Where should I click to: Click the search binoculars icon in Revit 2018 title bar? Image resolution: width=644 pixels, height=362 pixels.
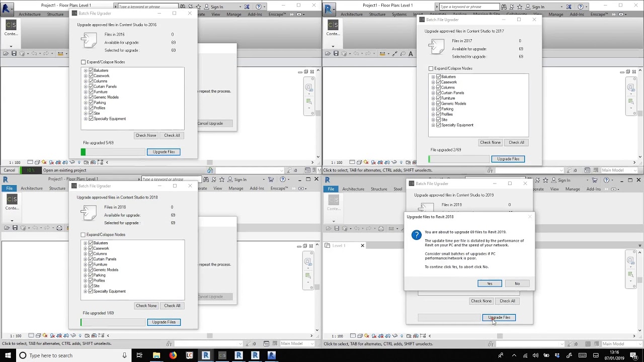pyautogui.click(x=206, y=179)
